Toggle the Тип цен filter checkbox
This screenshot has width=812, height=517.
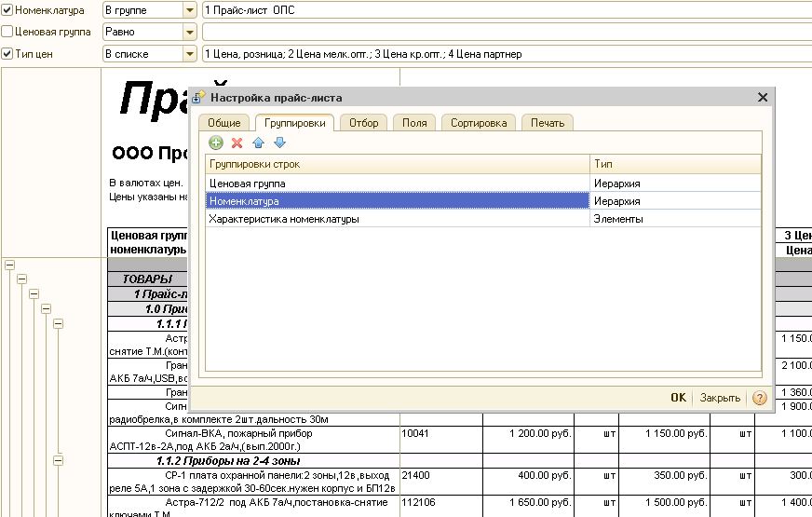tap(7, 54)
